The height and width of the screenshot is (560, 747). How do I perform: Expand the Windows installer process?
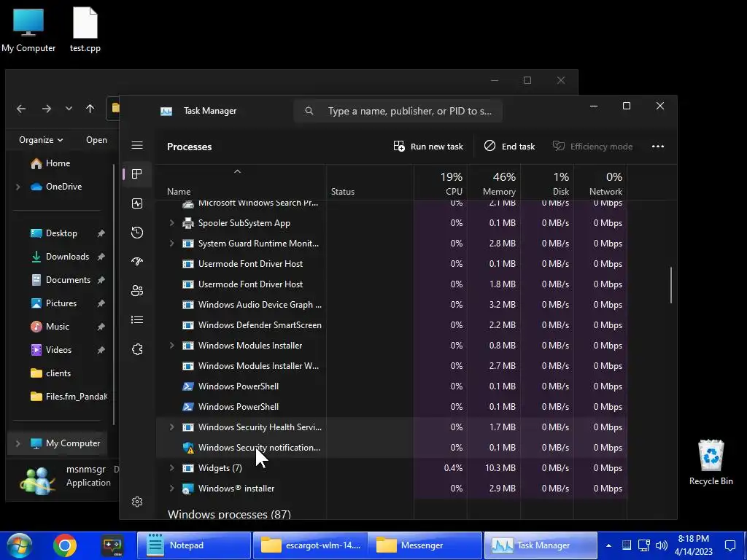click(172, 489)
